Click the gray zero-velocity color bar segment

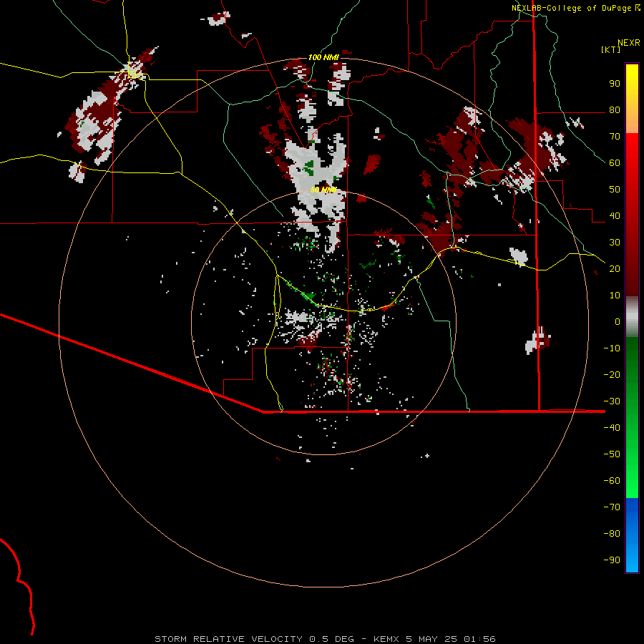coord(632,317)
